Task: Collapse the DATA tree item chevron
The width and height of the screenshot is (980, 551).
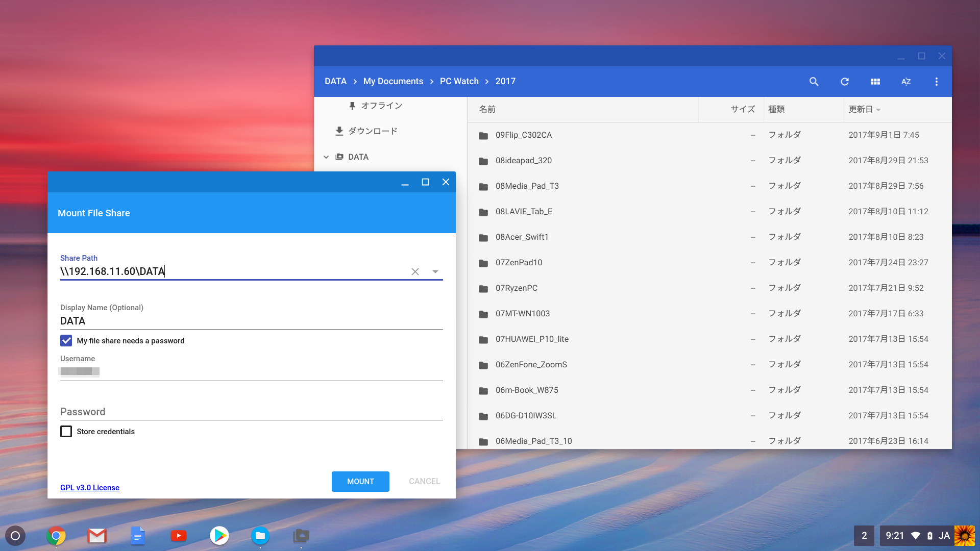Action: (x=326, y=157)
